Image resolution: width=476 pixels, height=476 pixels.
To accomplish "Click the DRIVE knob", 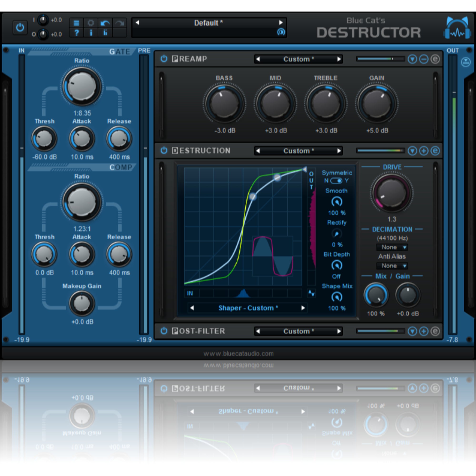I will (392, 193).
